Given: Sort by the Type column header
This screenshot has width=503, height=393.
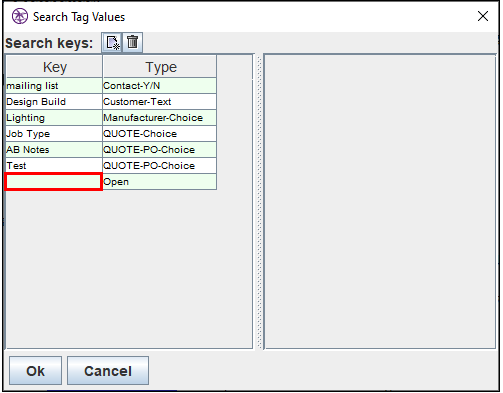Looking at the screenshot, I should coord(160,67).
